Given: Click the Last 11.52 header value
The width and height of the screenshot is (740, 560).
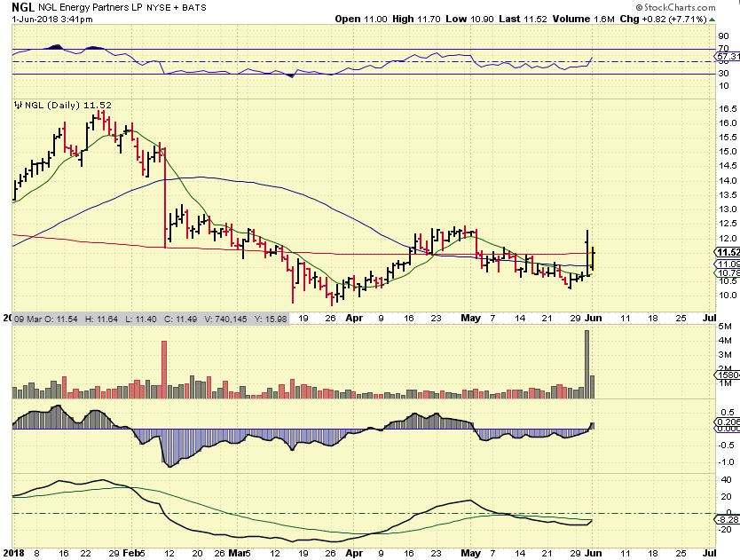Looking at the screenshot, I should coord(523,19).
